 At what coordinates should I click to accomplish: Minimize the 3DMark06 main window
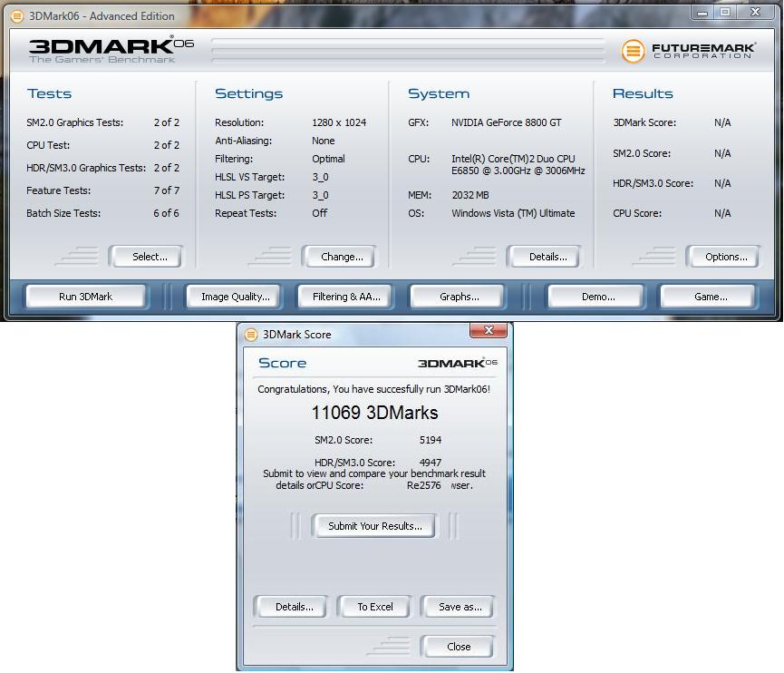(x=702, y=12)
